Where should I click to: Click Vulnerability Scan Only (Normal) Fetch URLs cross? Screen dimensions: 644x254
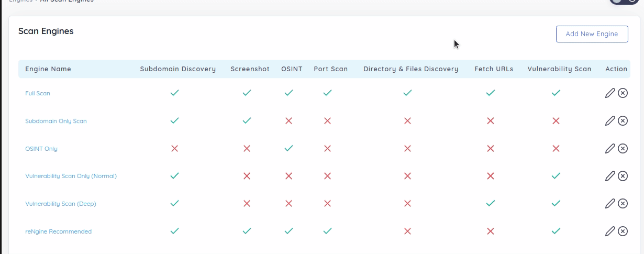coord(491,176)
